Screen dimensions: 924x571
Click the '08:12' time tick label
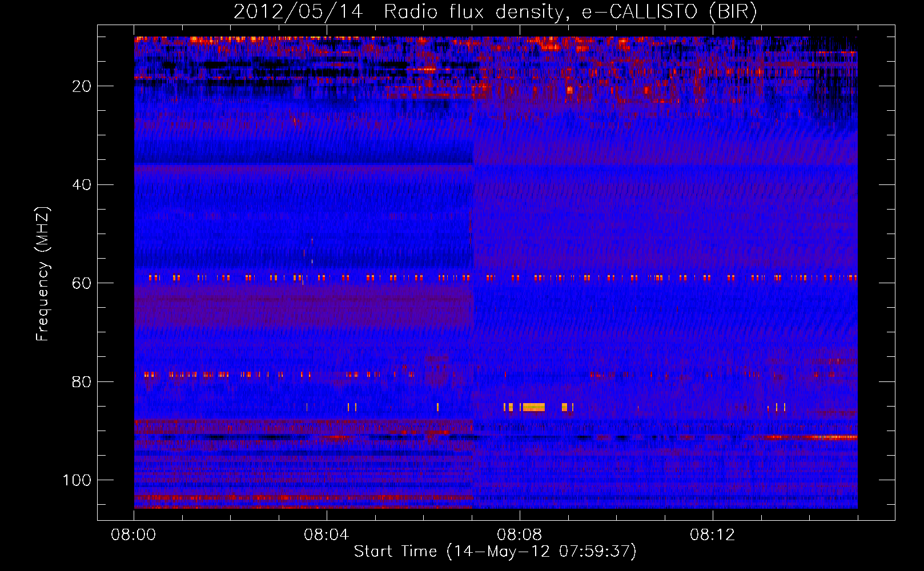[713, 535]
